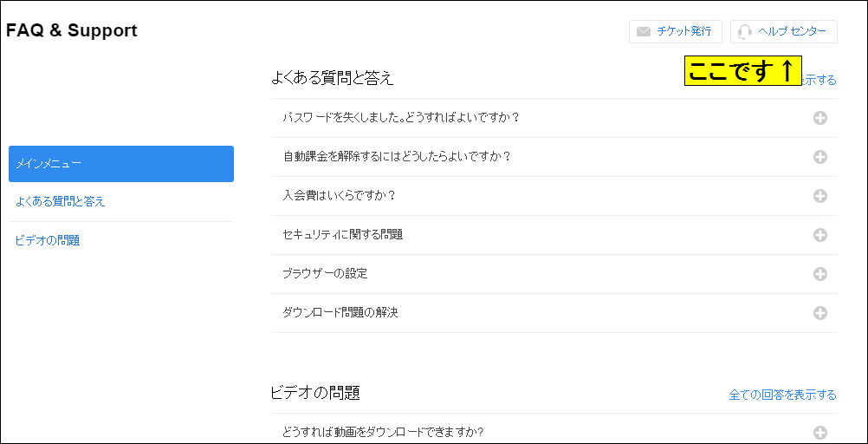Select メインメニュー in the left sidebar

coord(121,164)
